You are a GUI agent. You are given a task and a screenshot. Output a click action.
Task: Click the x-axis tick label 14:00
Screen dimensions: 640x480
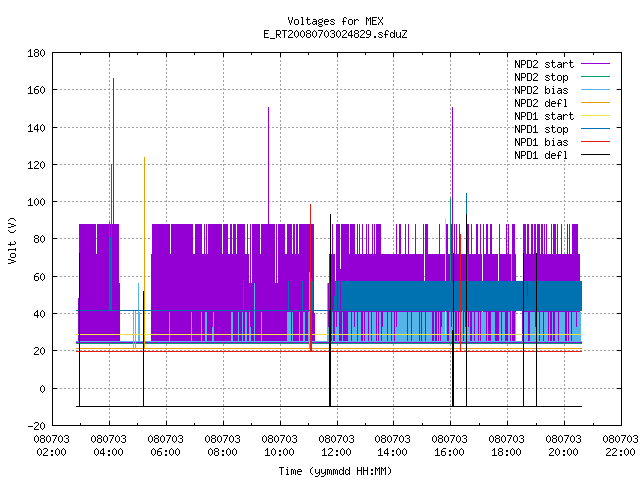point(392,452)
